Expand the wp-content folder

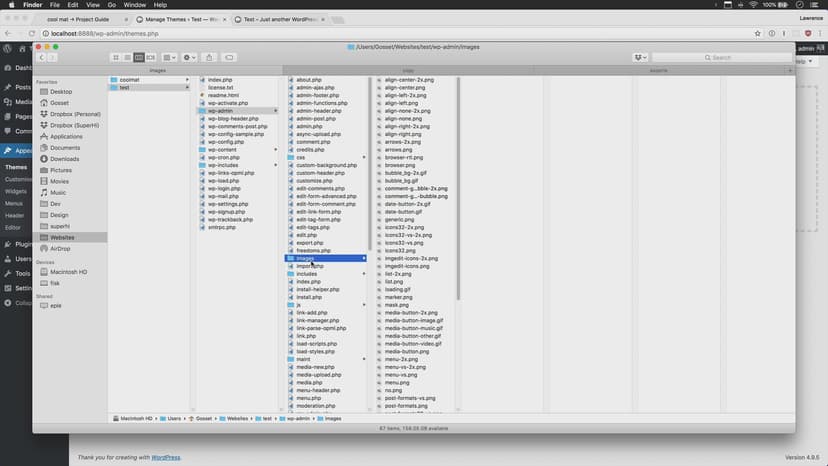[223, 149]
